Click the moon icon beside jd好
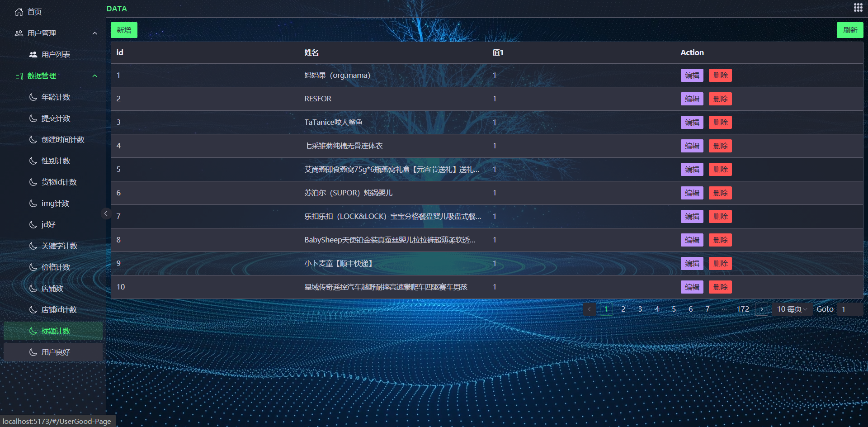 (x=33, y=224)
